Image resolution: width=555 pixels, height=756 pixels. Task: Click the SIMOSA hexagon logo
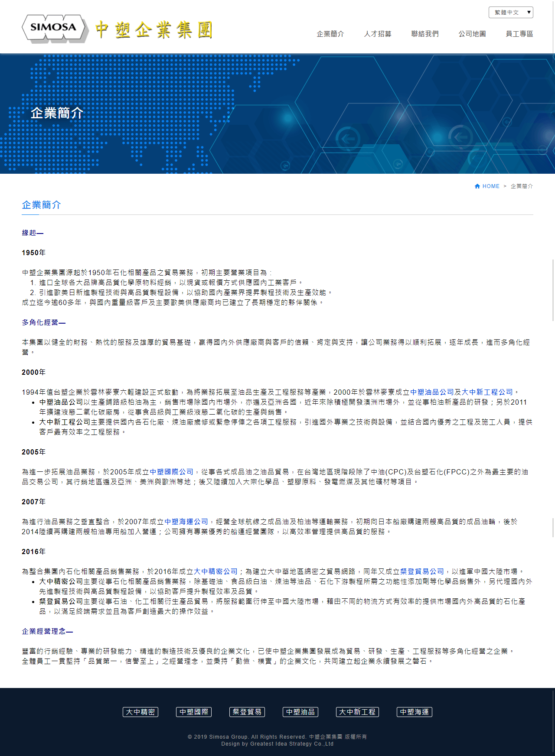coord(55,28)
